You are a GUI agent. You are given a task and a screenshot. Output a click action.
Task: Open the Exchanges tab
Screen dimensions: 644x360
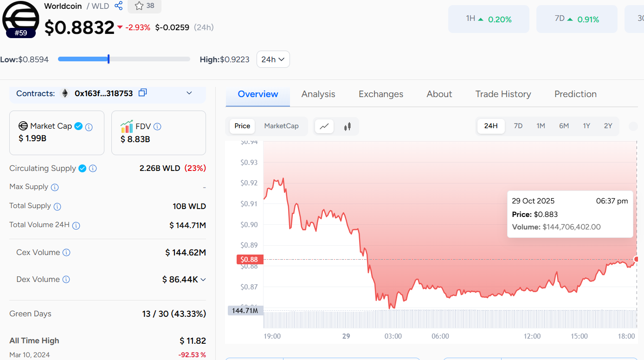tap(380, 94)
